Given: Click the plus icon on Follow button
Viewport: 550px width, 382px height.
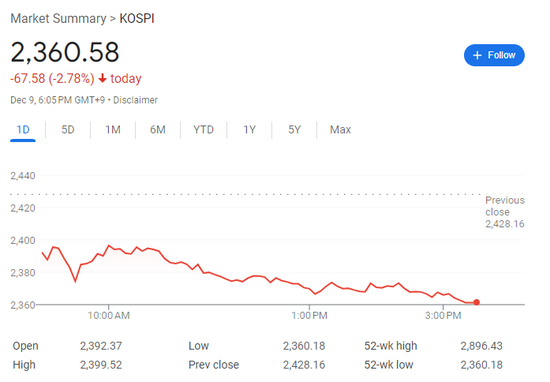Looking at the screenshot, I should (477, 55).
